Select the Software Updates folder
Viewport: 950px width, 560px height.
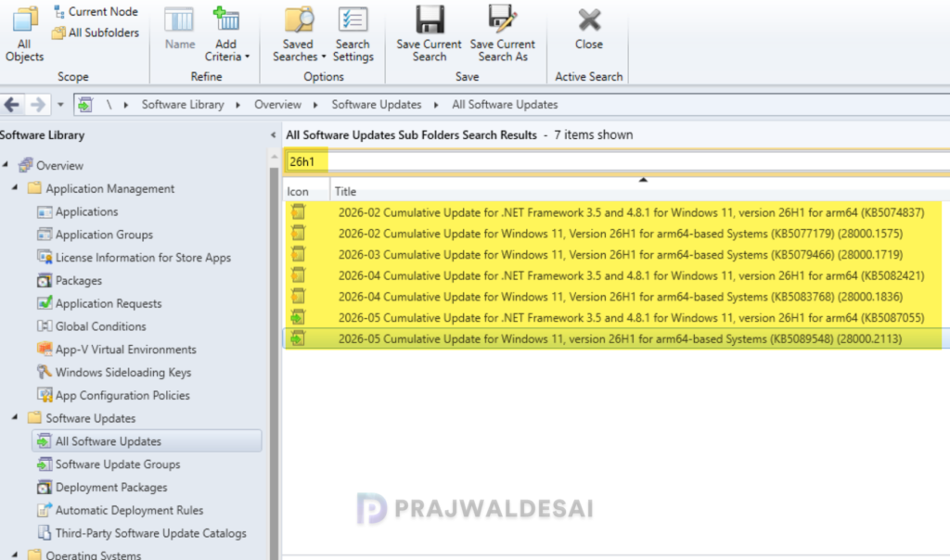coord(82,418)
